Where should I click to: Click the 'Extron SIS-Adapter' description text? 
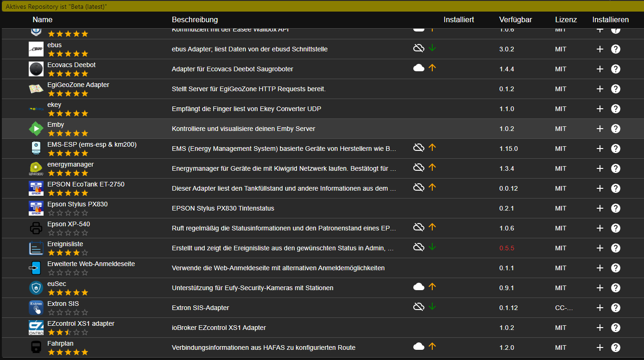[200, 308]
